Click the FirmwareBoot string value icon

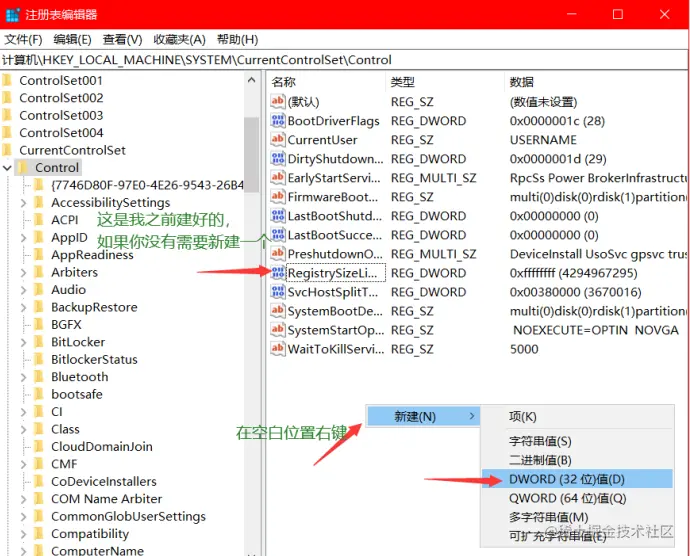(x=278, y=196)
